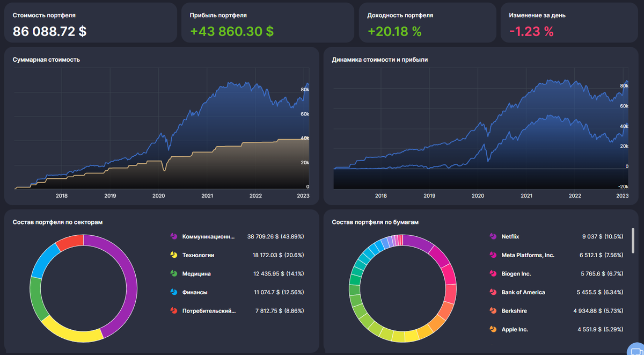Click the value 12 435.95 $ (14.1%)
This screenshot has width=644, height=355.
pos(279,273)
